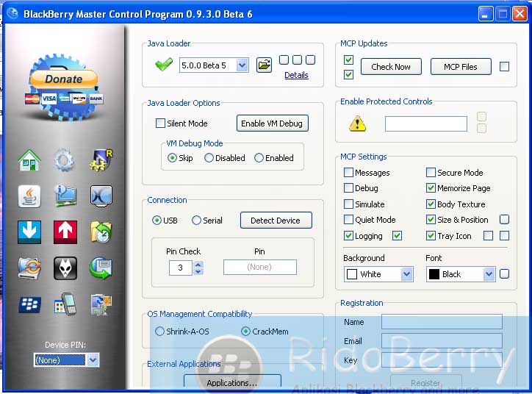
Task: Open the Java coffee cup icon
Action: pyautogui.click(x=29, y=196)
